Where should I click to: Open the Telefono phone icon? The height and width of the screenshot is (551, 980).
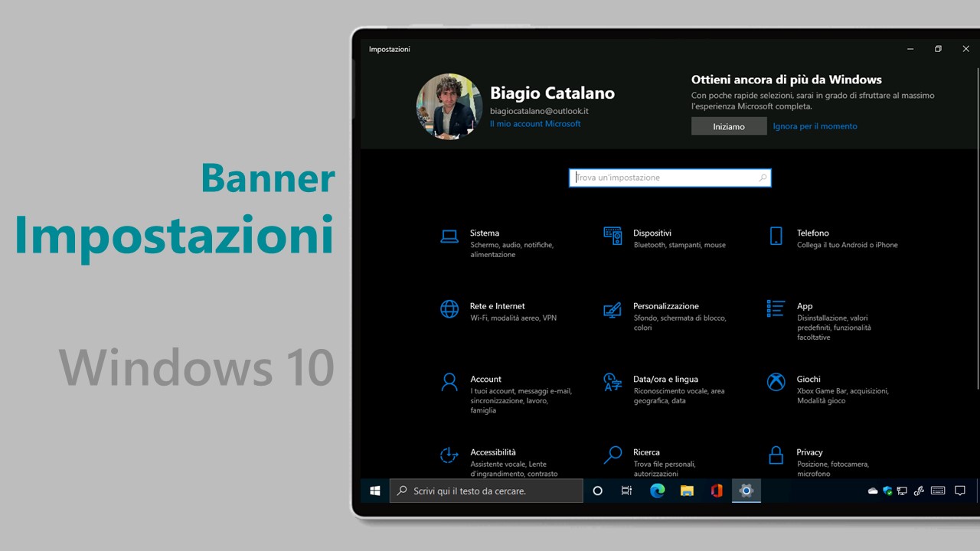click(x=776, y=236)
